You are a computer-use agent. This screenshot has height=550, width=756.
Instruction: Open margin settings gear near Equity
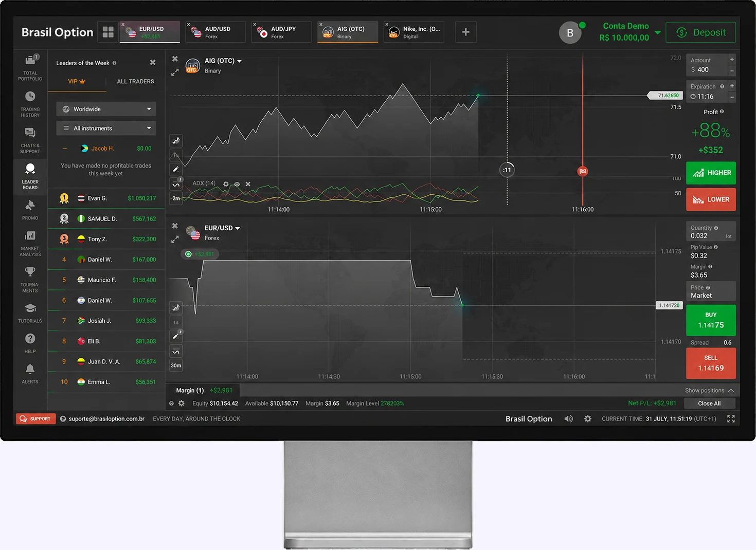(181, 404)
